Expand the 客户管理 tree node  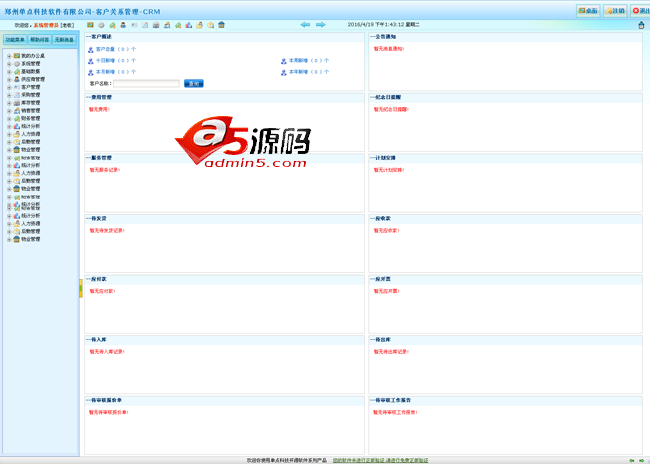point(9,87)
